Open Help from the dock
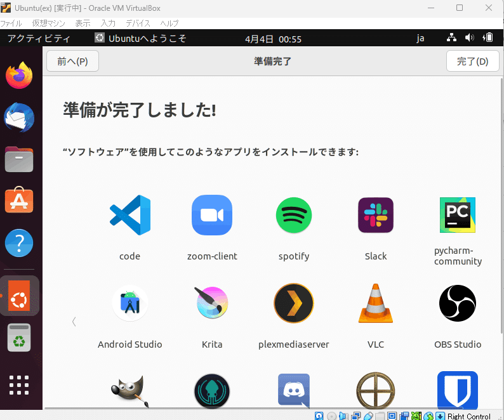The image size is (504, 420). point(19,243)
